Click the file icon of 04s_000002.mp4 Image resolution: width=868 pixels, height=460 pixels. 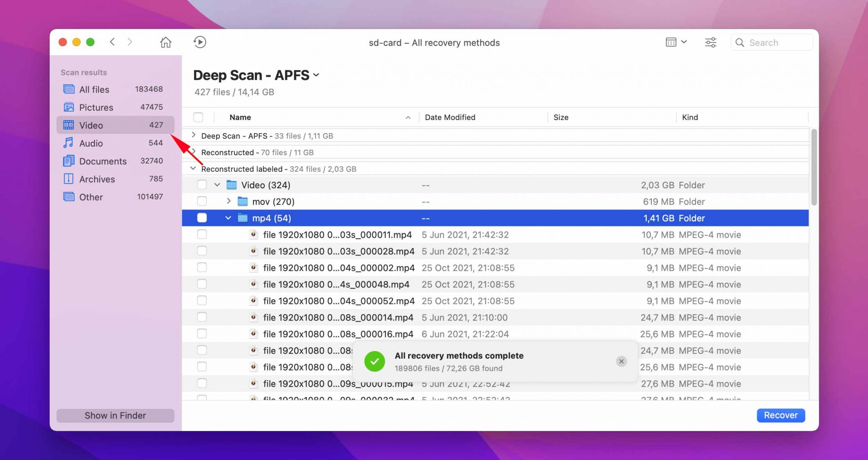(x=253, y=268)
